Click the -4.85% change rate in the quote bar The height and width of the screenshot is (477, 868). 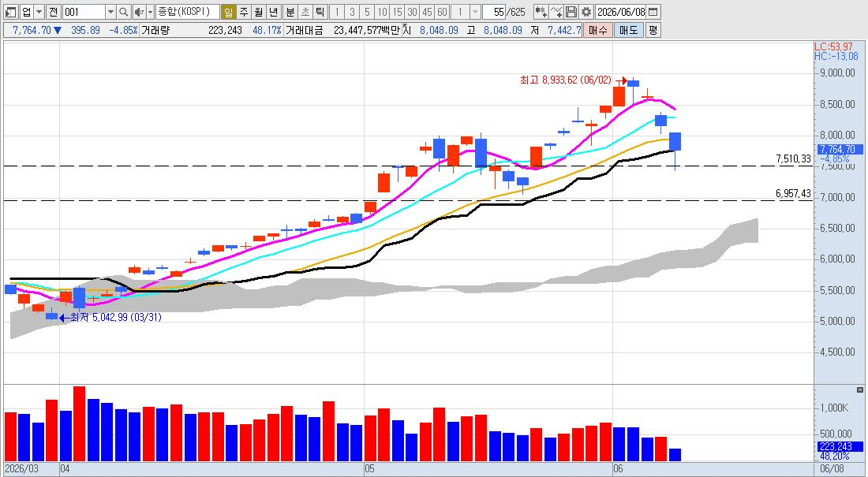(x=123, y=31)
